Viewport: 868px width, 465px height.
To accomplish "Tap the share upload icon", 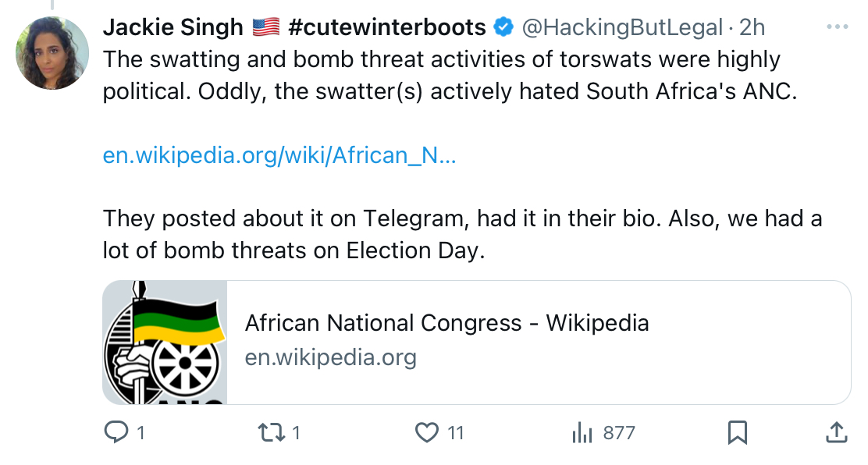I will click(837, 432).
